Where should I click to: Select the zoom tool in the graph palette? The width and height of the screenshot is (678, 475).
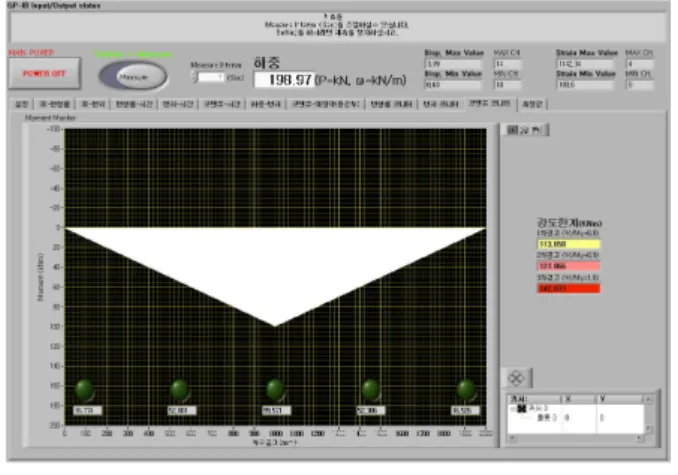(524, 130)
